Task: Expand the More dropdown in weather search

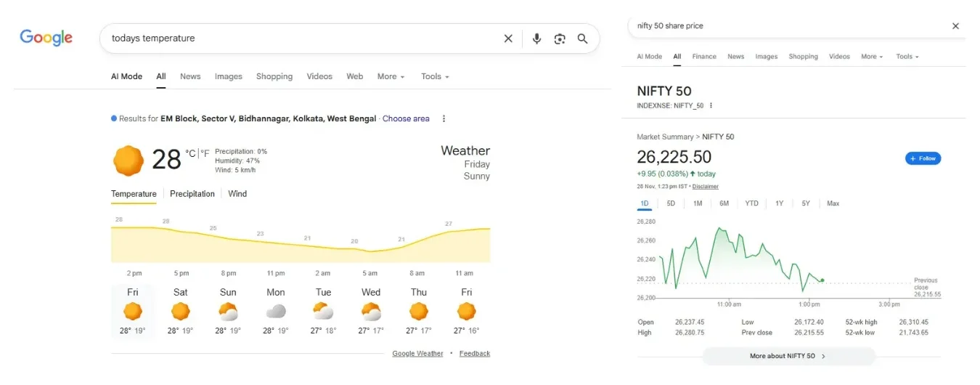Action: point(391,76)
